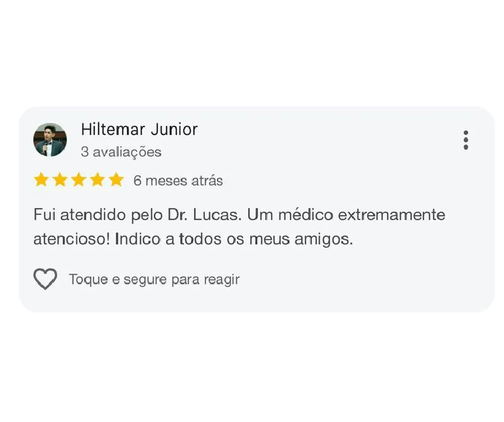The width and height of the screenshot is (504, 422).
Task: Select the fourth gold star
Action: click(x=96, y=180)
